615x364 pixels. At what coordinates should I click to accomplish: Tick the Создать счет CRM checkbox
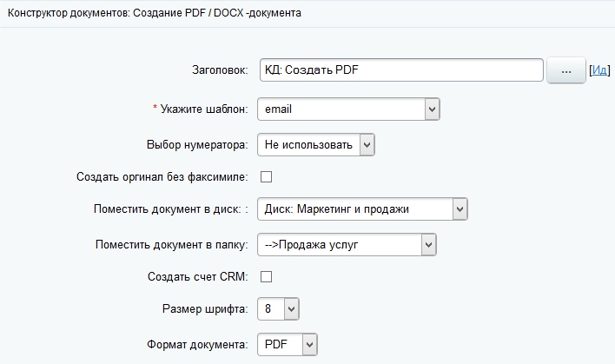267,277
